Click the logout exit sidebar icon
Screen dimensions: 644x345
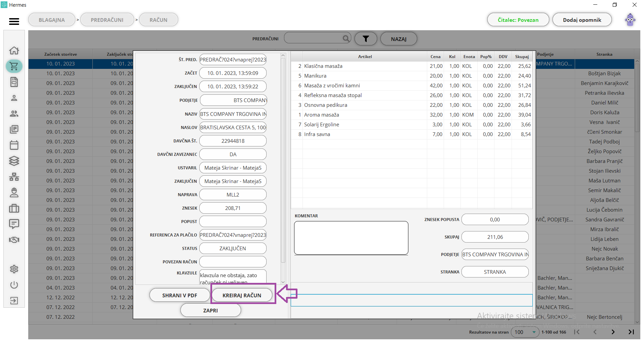[x=14, y=301]
